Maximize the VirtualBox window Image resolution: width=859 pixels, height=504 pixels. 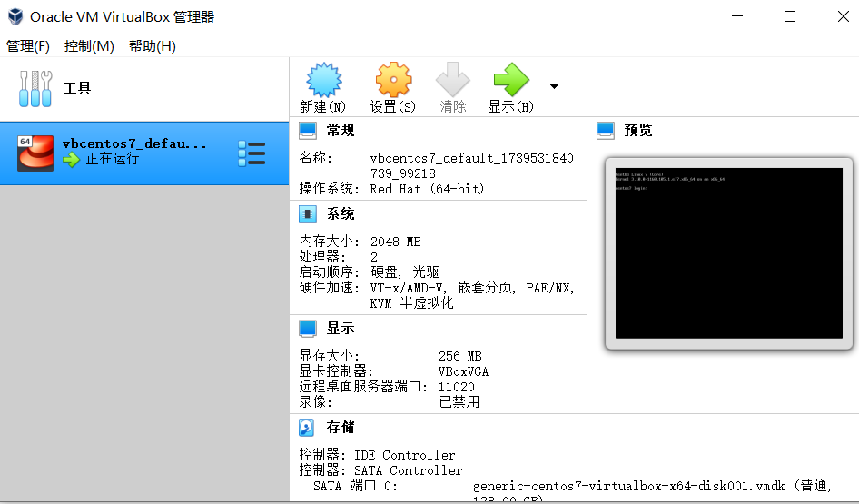pos(790,16)
